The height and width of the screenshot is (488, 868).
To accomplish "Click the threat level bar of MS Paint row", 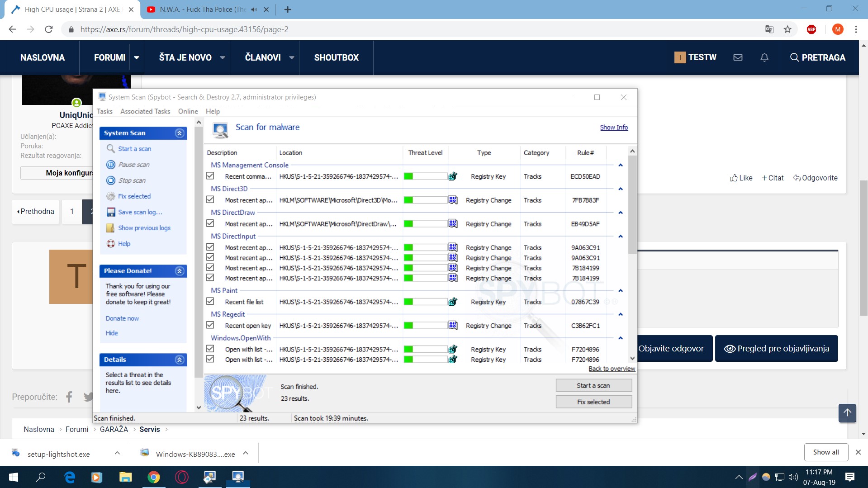I will pos(425,302).
